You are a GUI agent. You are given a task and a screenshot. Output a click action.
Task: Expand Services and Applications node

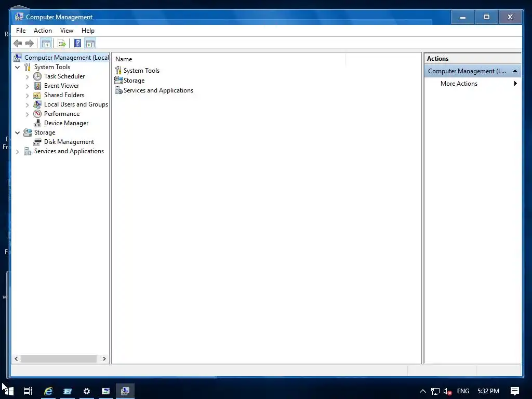(x=18, y=152)
